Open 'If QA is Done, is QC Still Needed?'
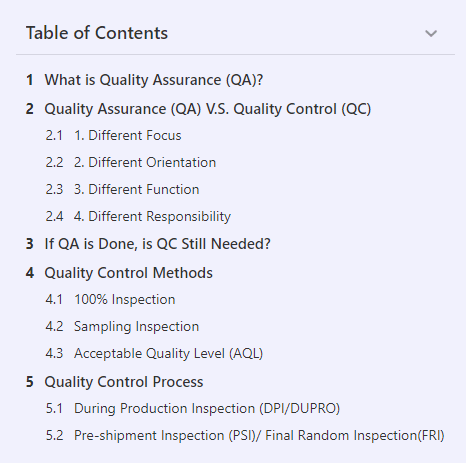The height and width of the screenshot is (463, 466). click(157, 244)
